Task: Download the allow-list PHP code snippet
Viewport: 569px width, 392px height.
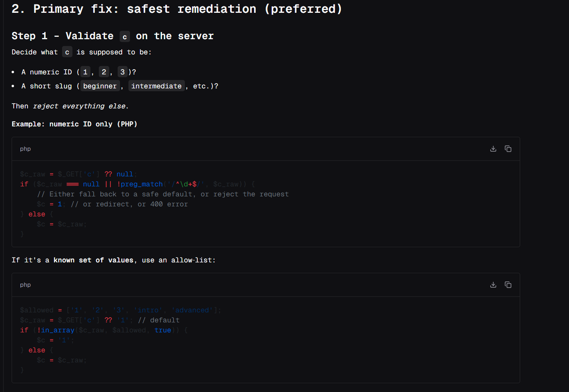Action: tap(493, 285)
